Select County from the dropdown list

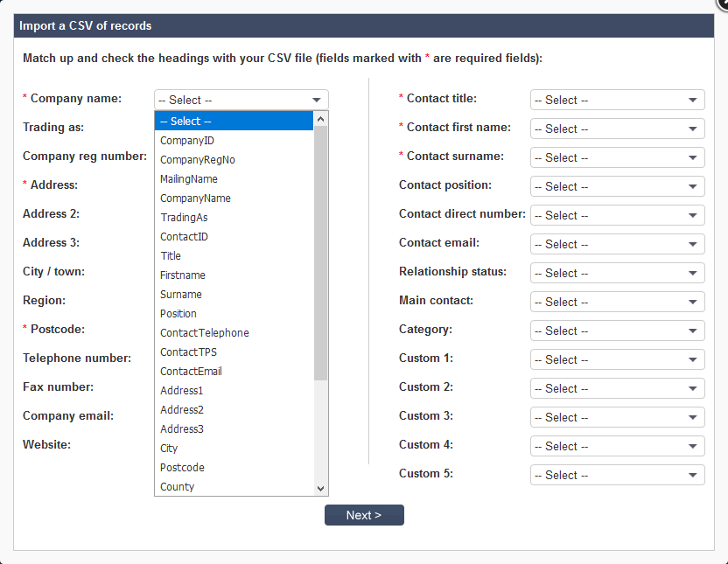[178, 486]
